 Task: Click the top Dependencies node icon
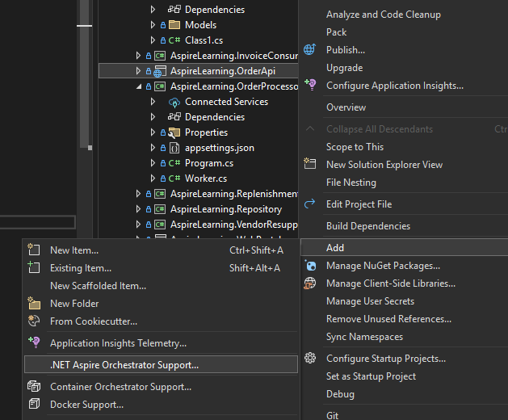click(x=174, y=10)
